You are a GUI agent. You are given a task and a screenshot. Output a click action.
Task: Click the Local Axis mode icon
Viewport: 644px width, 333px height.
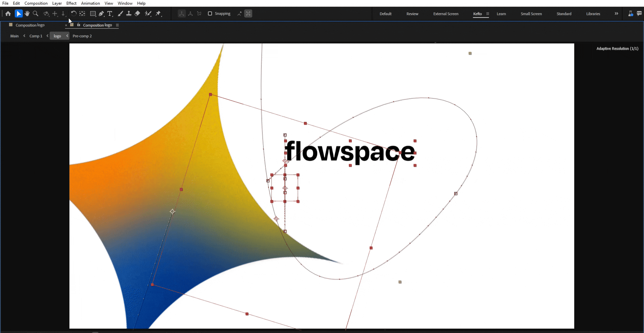181,14
